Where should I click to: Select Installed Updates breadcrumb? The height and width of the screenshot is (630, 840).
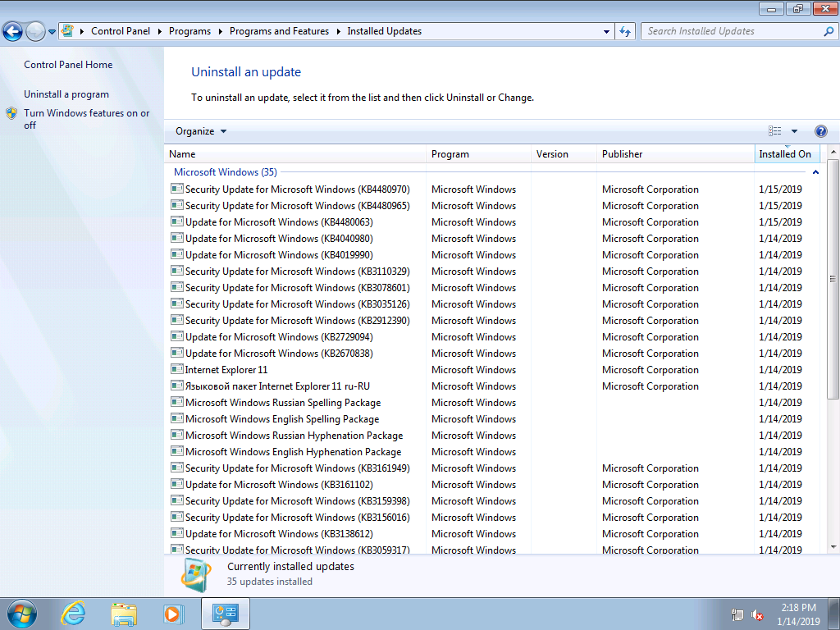tap(384, 31)
